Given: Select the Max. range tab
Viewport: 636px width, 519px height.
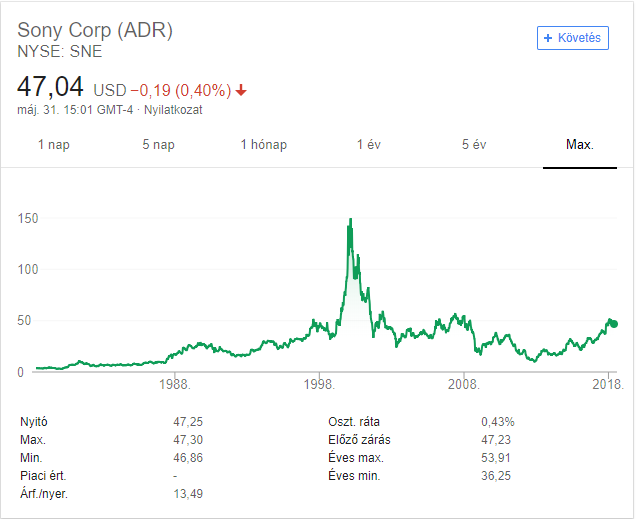Looking at the screenshot, I should [580, 145].
